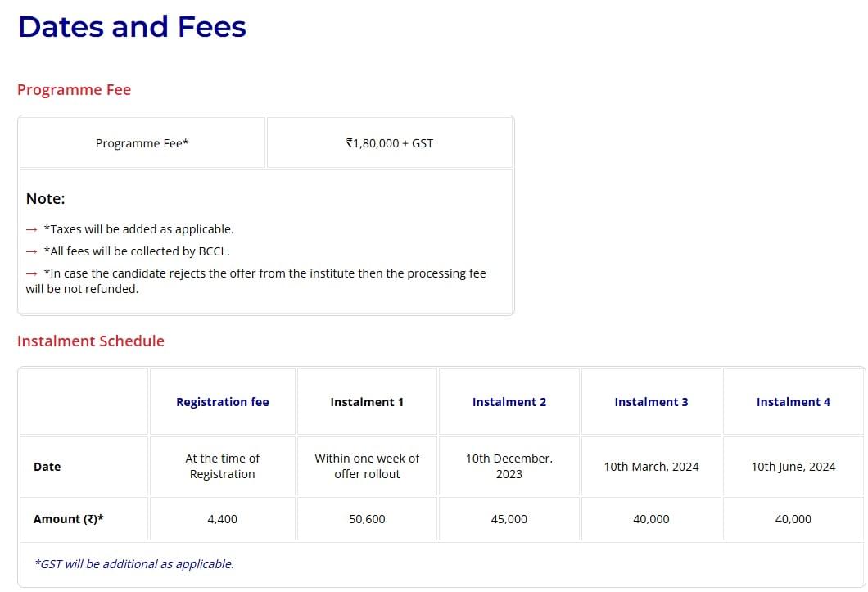The image size is (868, 592).
Task: Click the arrow before the candidate rejection note
Action: tap(31, 273)
